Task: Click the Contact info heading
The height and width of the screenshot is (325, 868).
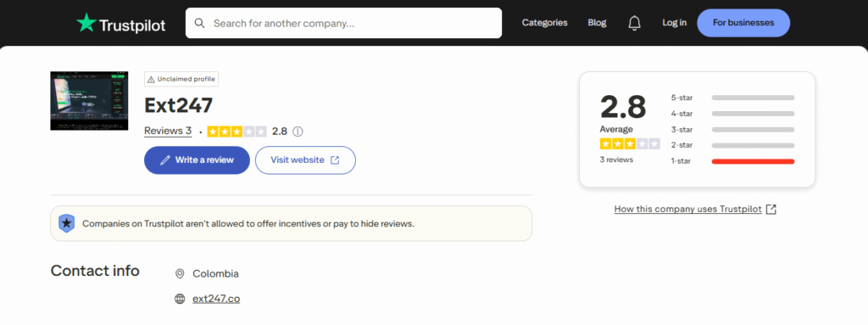Action: click(x=95, y=271)
